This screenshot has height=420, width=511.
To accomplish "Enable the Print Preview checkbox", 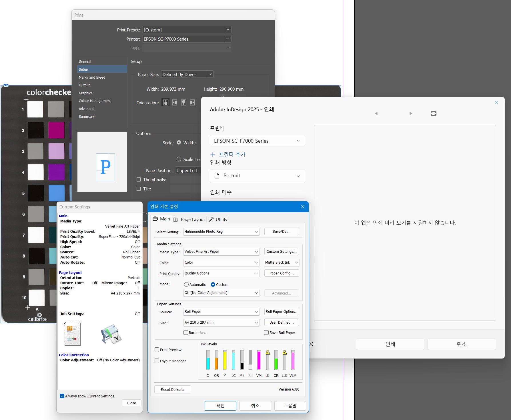I will [157, 350].
